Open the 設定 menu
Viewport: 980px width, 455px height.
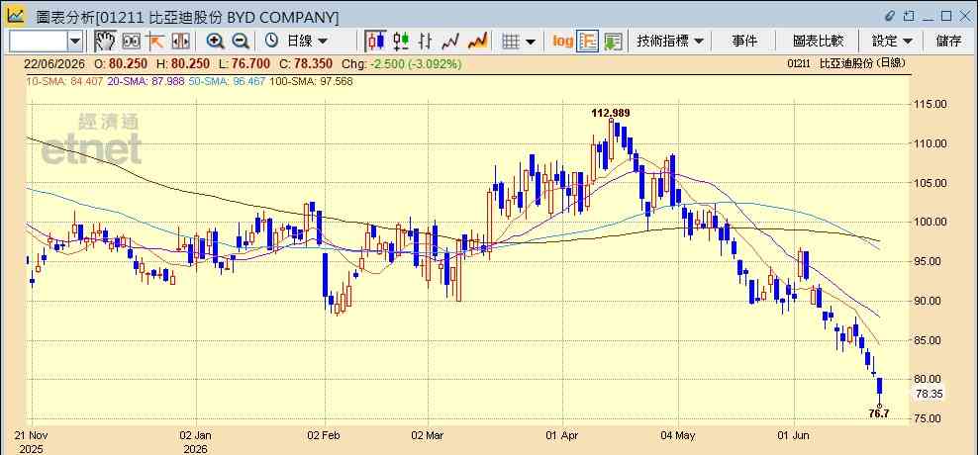(x=892, y=42)
